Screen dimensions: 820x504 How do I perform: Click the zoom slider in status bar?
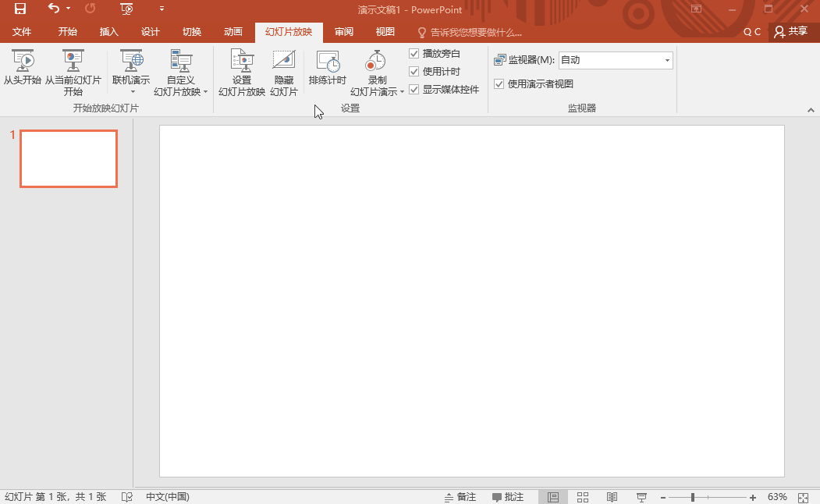(x=693, y=497)
